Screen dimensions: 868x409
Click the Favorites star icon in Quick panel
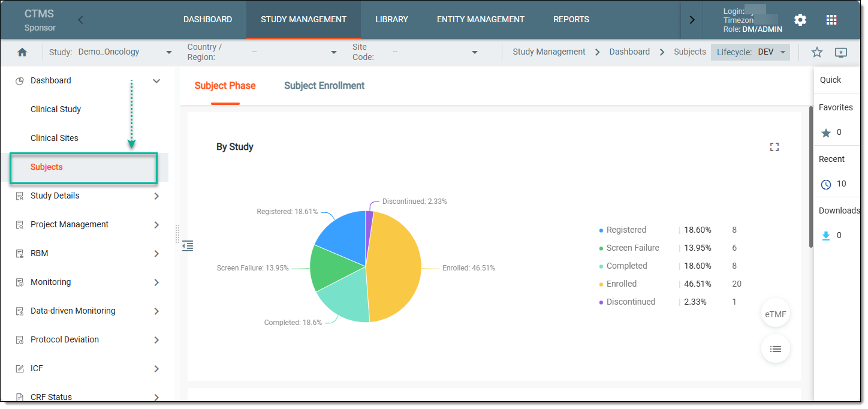826,133
